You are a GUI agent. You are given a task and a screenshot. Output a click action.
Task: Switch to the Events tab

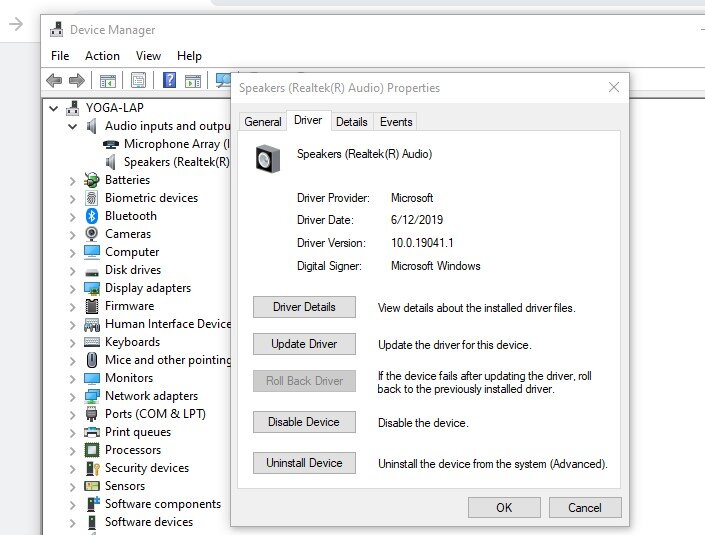click(x=396, y=122)
